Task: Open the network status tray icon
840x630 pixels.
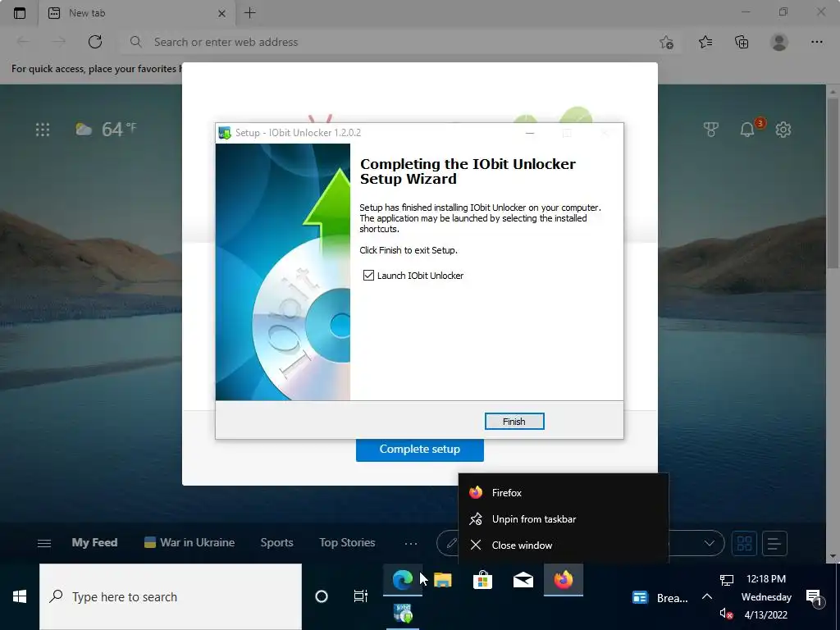Action: pyautogui.click(x=727, y=580)
